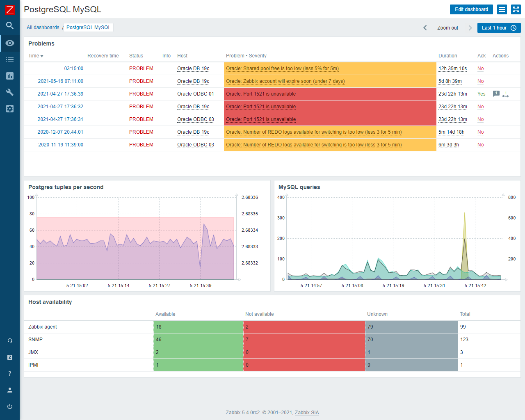The height and width of the screenshot is (420, 525).
Task: Open the dashboard hamburger menu
Action: pyautogui.click(x=502, y=9)
